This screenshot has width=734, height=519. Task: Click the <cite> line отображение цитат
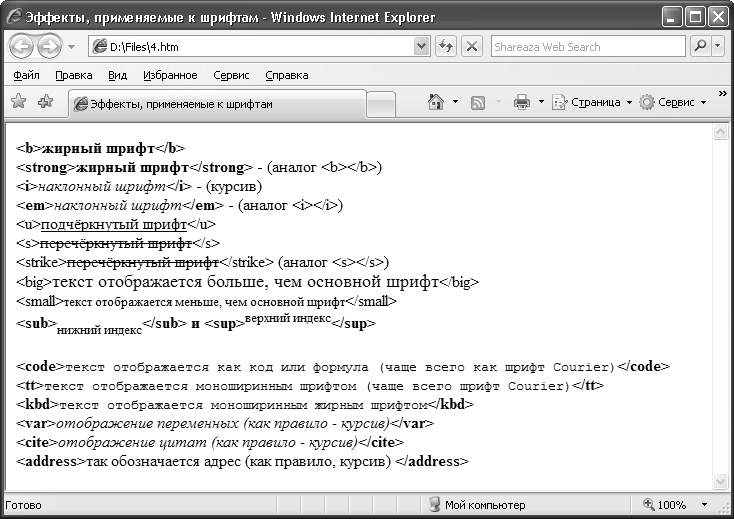click(x=210, y=443)
